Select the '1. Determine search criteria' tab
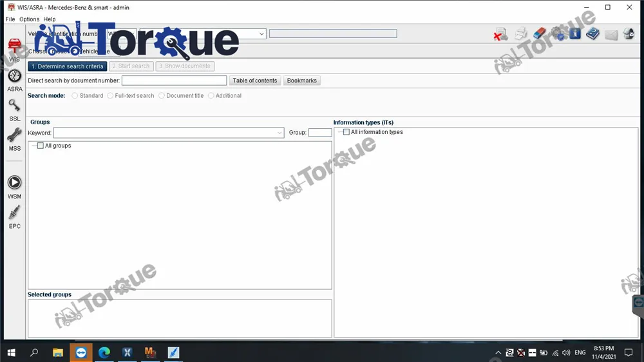This screenshot has width=644, height=362. point(68,66)
